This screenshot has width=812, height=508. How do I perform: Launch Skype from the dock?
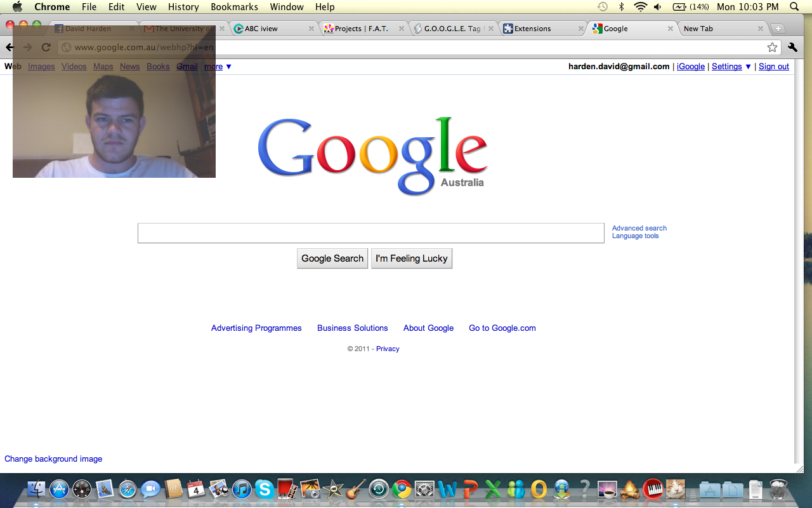tap(265, 489)
